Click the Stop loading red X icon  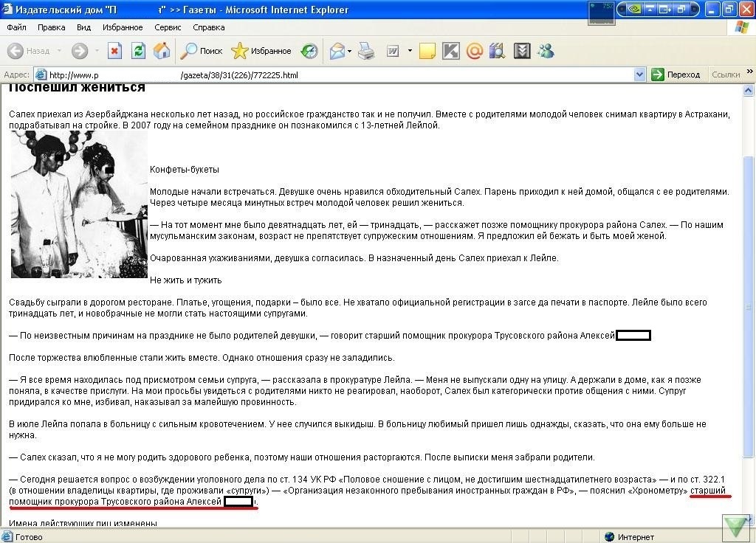(x=114, y=51)
